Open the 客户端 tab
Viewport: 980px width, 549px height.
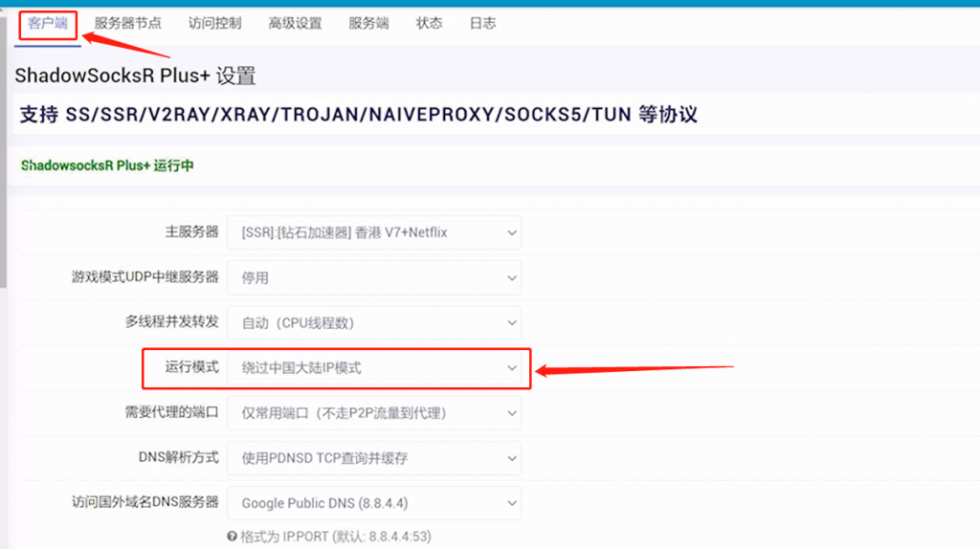click(48, 24)
